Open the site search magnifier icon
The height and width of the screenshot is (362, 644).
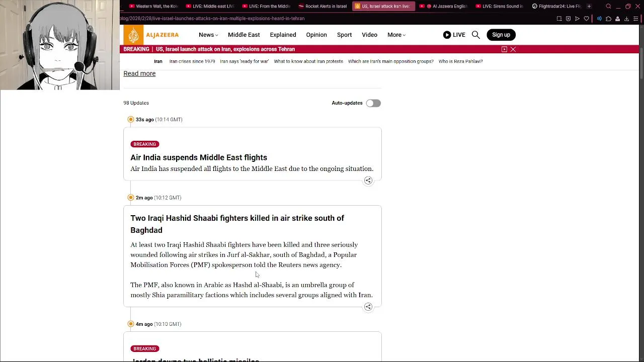pyautogui.click(x=475, y=35)
